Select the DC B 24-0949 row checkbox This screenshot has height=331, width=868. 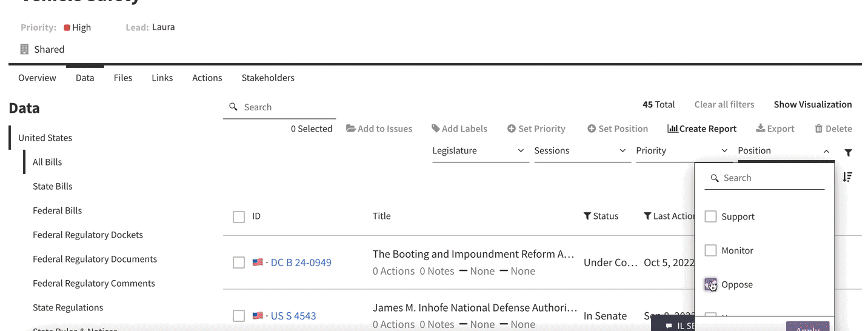pos(239,262)
